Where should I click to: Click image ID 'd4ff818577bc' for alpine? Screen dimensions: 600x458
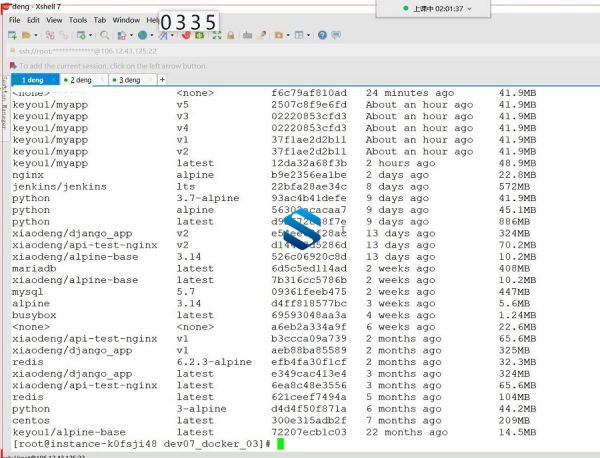coord(309,303)
